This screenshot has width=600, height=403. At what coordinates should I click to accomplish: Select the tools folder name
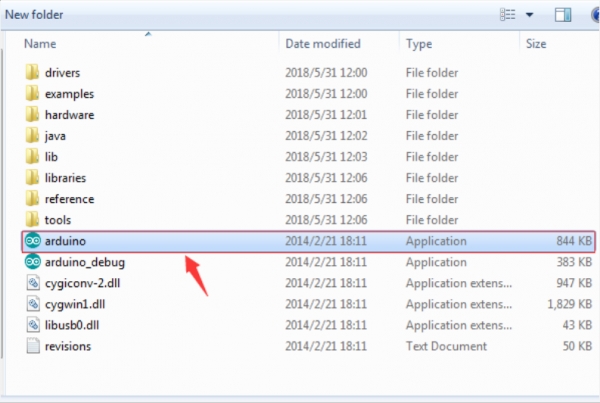coord(58,220)
